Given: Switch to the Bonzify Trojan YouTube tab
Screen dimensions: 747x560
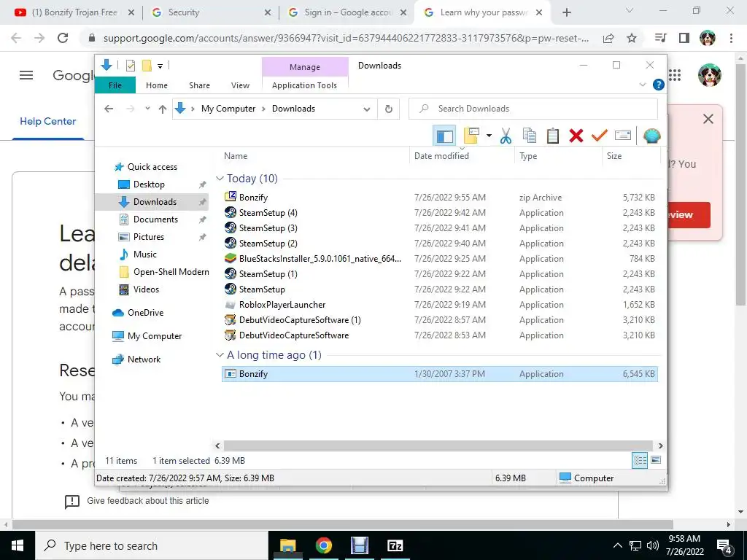Looking at the screenshot, I should tap(74, 12).
